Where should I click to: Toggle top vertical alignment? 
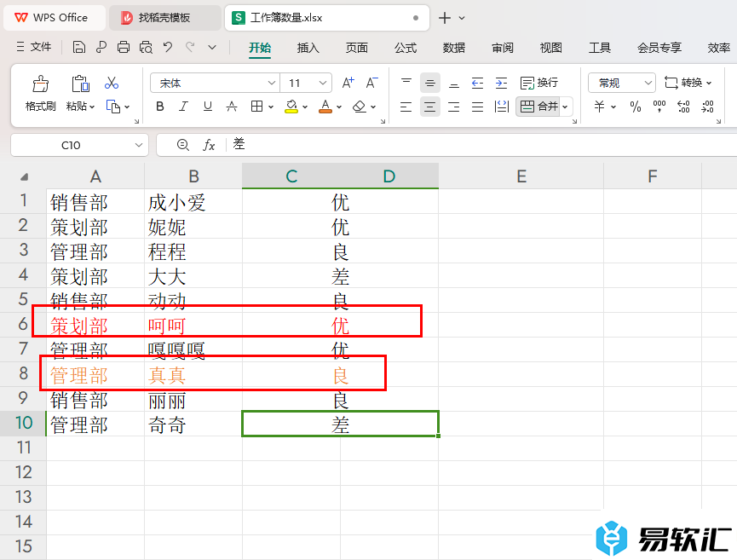click(x=406, y=83)
